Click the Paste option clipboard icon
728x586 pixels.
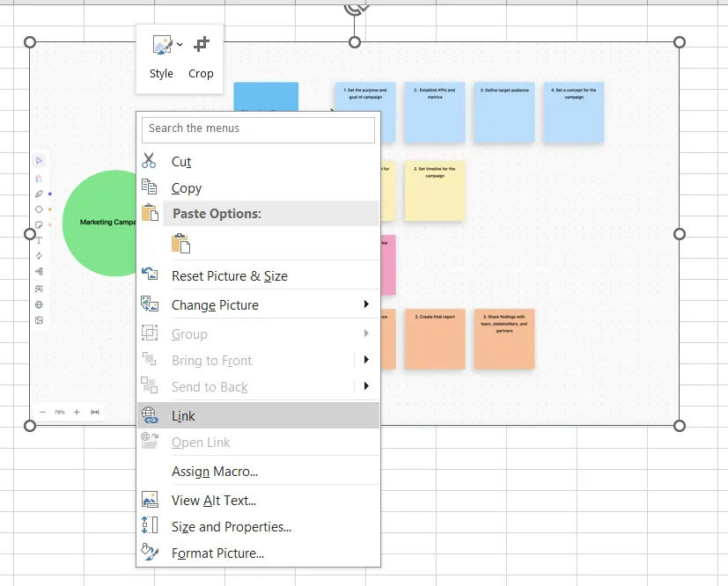[180, 243]
